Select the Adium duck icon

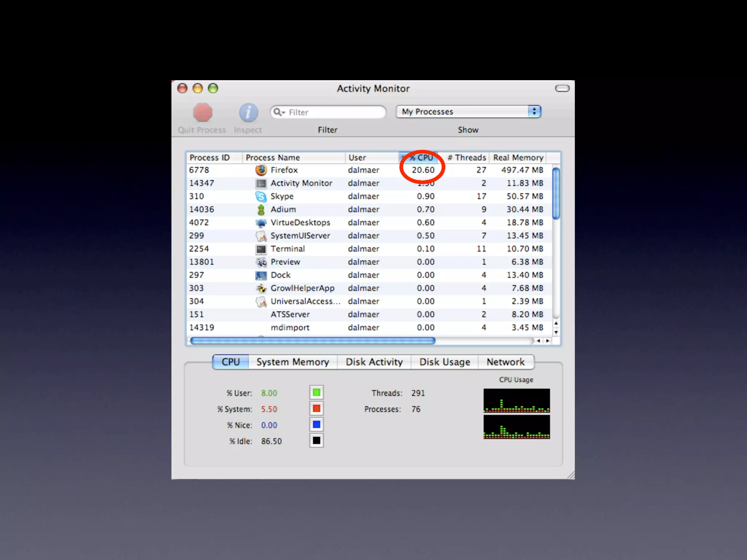(261, 210)
